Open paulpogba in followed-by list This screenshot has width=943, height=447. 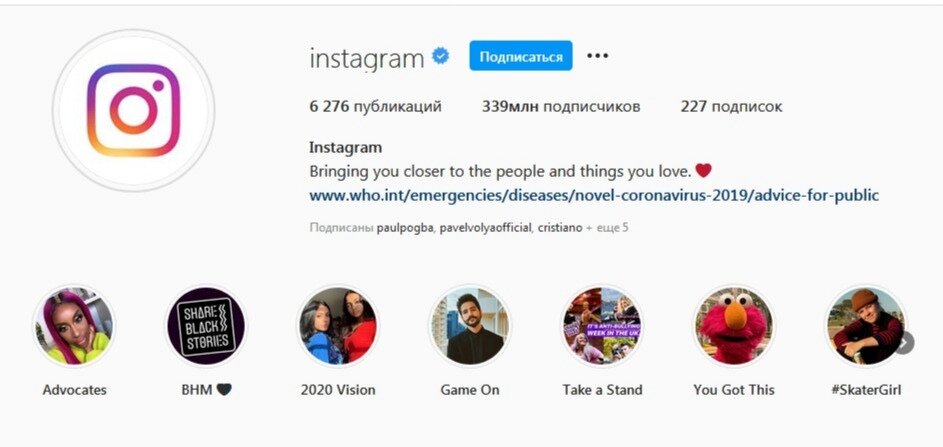pyautogui.click(x=404, y=229)
